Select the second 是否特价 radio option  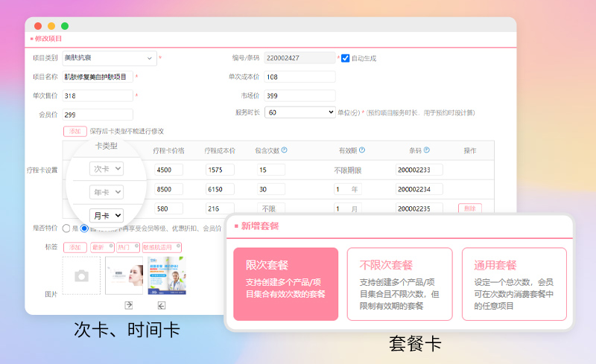pos(84,229)
